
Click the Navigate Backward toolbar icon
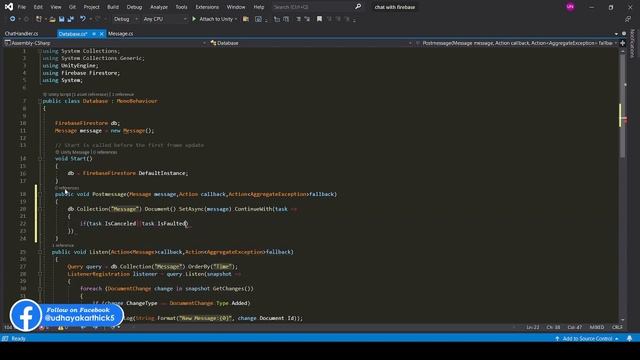click(12, 19)
